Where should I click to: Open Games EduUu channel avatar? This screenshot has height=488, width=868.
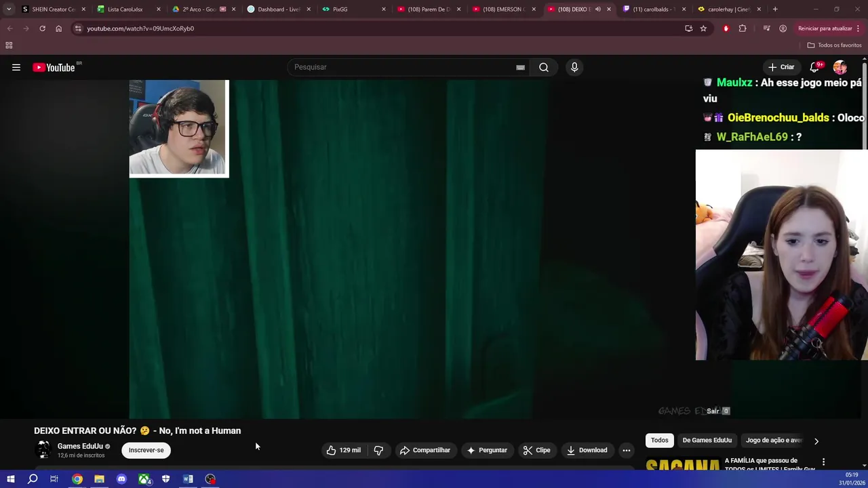(43, 450)
